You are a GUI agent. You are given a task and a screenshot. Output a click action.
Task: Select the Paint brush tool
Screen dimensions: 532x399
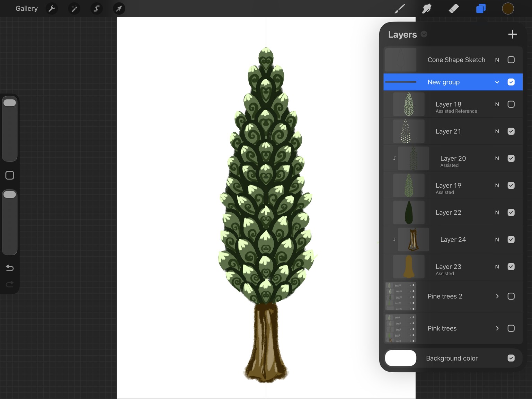(x=400, y=8)
